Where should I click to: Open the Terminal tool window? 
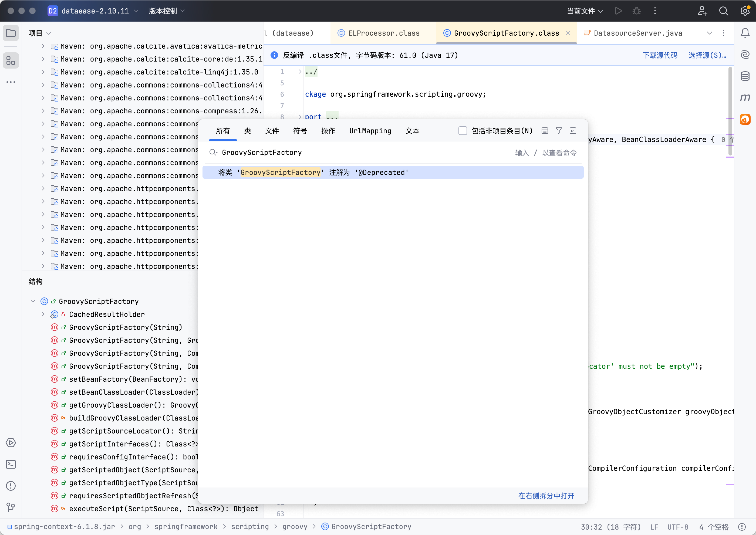[11, 465]
